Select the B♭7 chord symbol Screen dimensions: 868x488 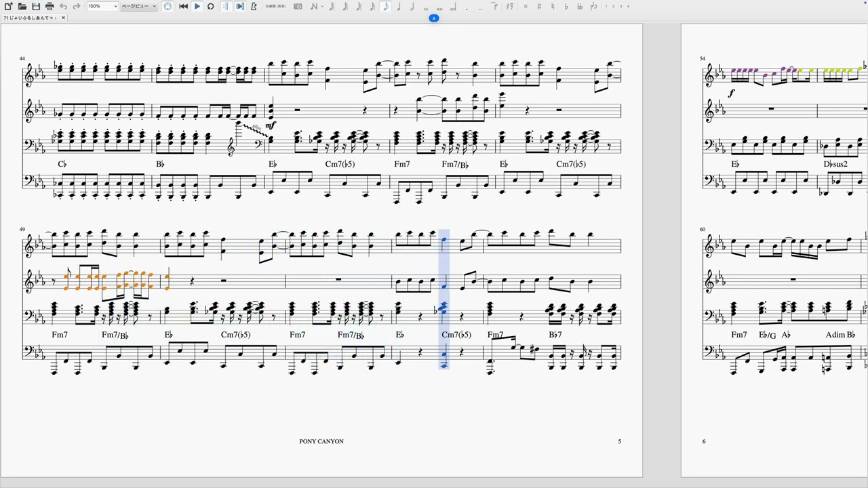555,335
